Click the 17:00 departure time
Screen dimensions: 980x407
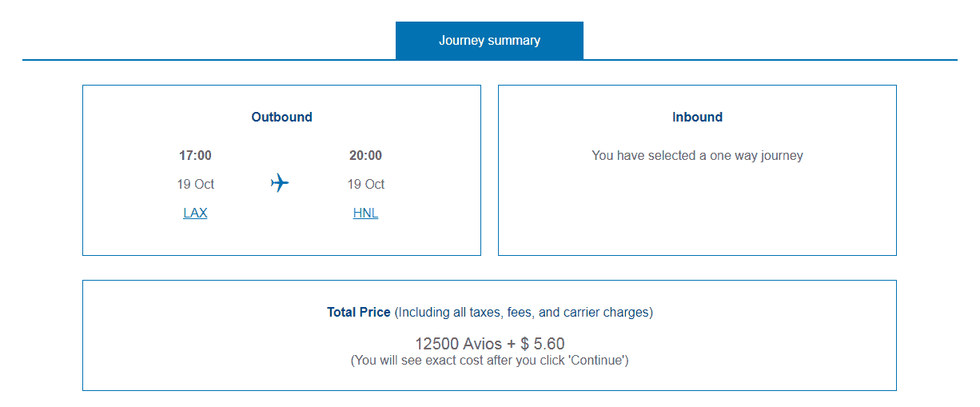[195, 155]
